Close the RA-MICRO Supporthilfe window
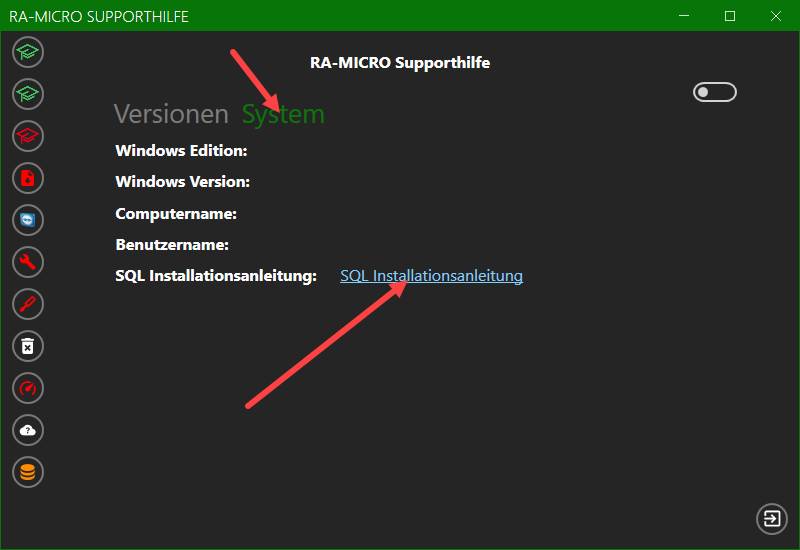Screen dimensions: 800x550 point(776,16)
